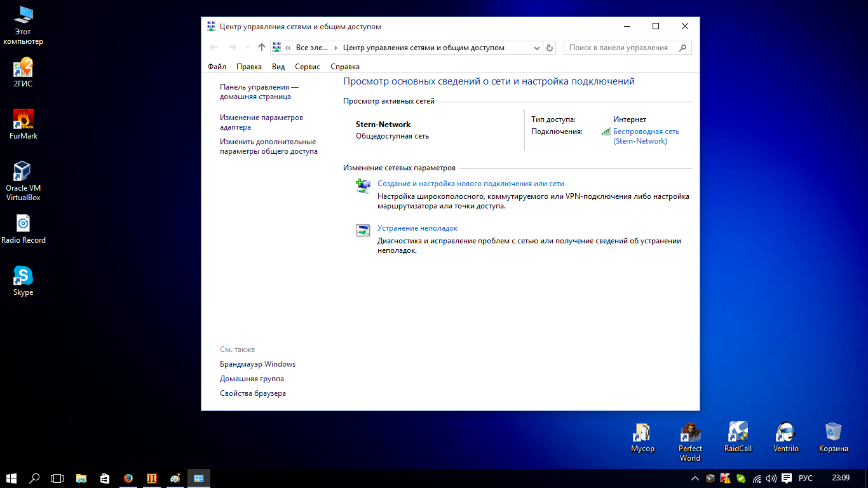Click the Wi-Fi icon in system tray
This screenshot has height=488, width=868.
[757, 478]
